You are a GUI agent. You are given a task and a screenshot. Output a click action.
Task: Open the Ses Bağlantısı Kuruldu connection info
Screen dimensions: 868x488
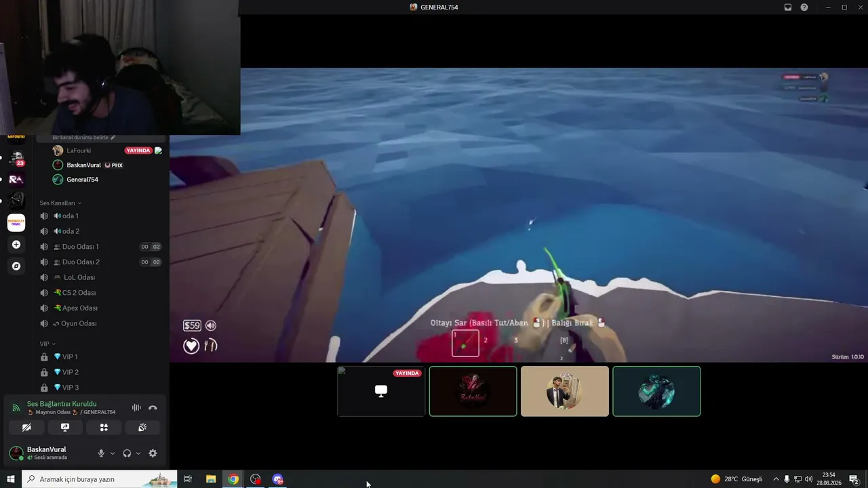(x=62, y=404)
